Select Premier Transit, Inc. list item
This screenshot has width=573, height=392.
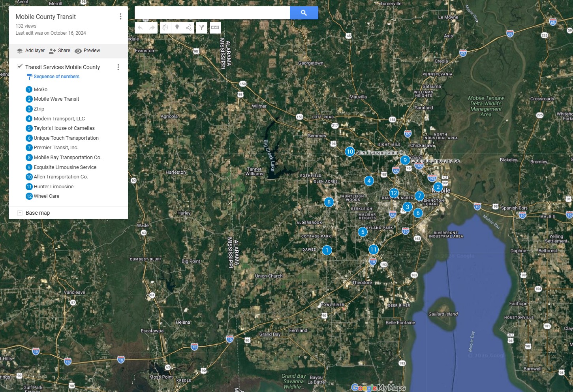[56, 148]
